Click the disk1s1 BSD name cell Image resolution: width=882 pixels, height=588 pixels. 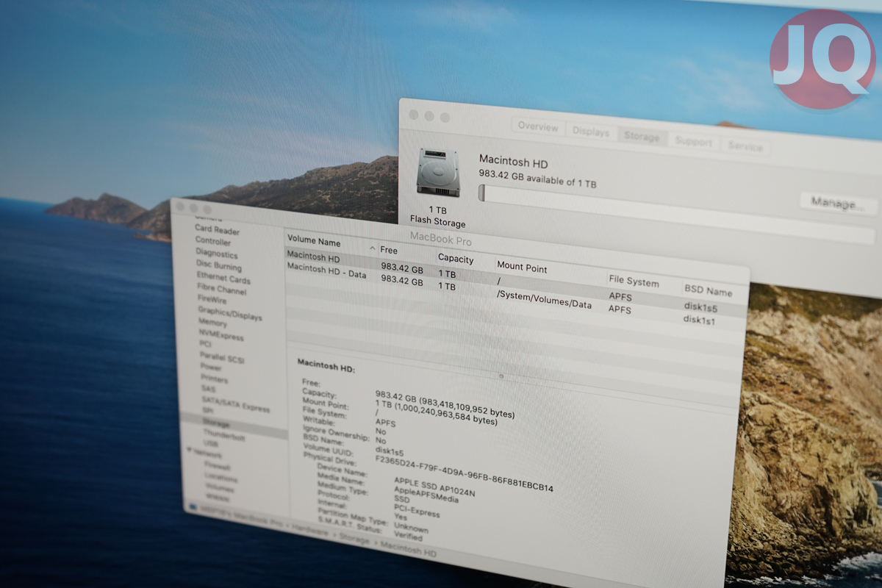pyautogui.click(x=700, y=320)
